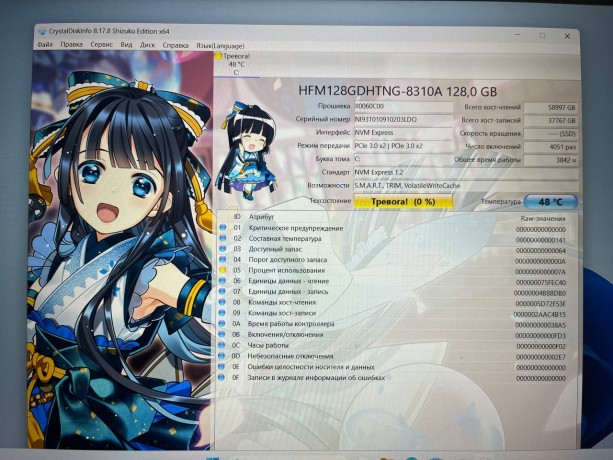Click the 48 °C temperature button
Viewport: 613px width, 460px height.
point(550,201)
